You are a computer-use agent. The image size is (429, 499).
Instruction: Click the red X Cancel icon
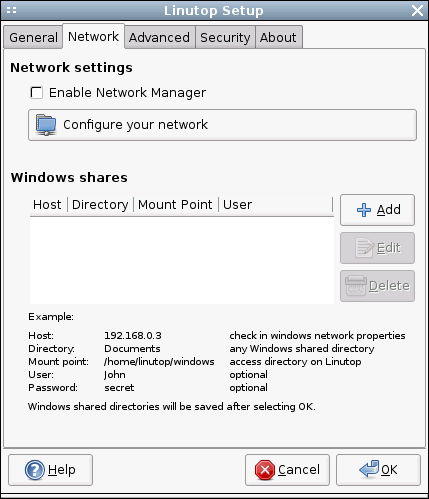point(265,470)
